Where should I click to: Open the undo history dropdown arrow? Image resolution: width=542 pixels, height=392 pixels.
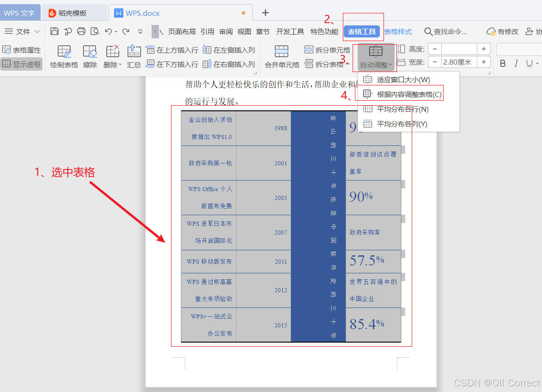tap(116, 32)
